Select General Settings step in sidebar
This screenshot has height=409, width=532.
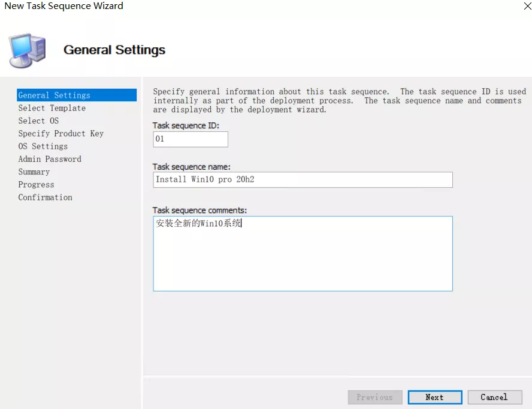click(x=54, y=95)
